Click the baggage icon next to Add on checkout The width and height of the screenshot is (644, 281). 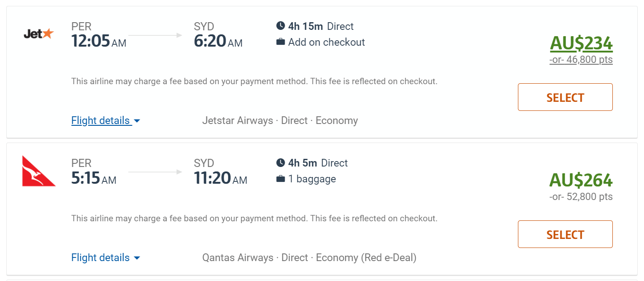pos(281,42)
